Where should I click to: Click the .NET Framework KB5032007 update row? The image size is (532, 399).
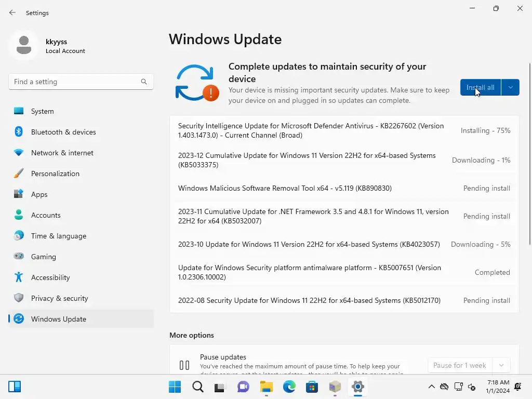344,216
